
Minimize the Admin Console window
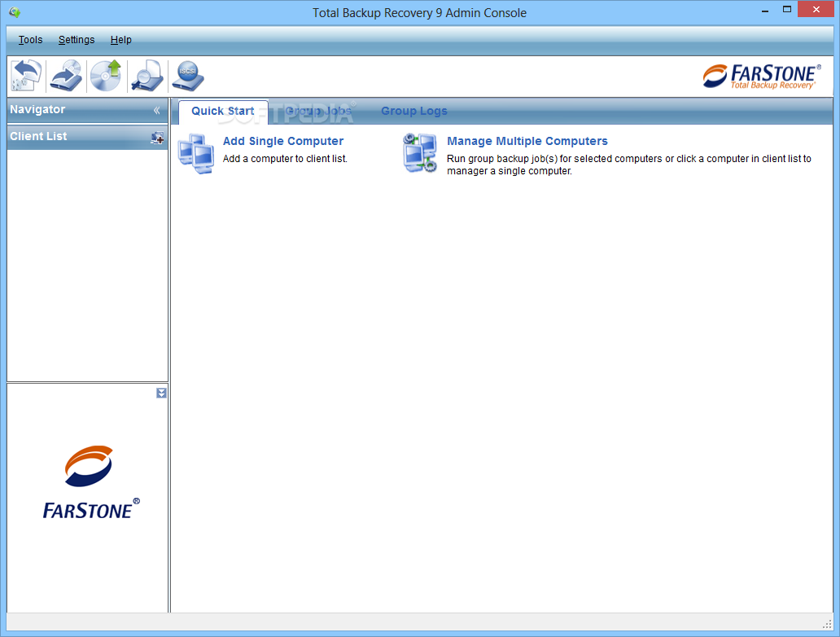(765, 11)
